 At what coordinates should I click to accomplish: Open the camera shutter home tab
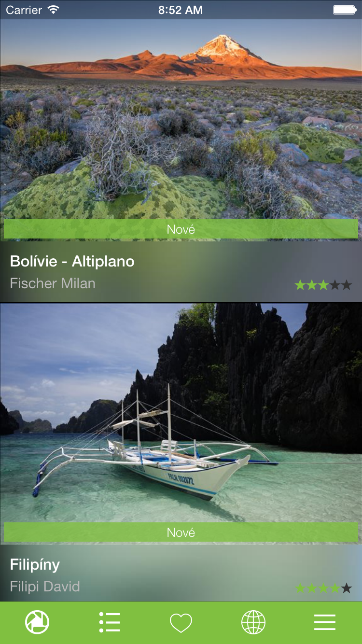click(x=37, y=622)
